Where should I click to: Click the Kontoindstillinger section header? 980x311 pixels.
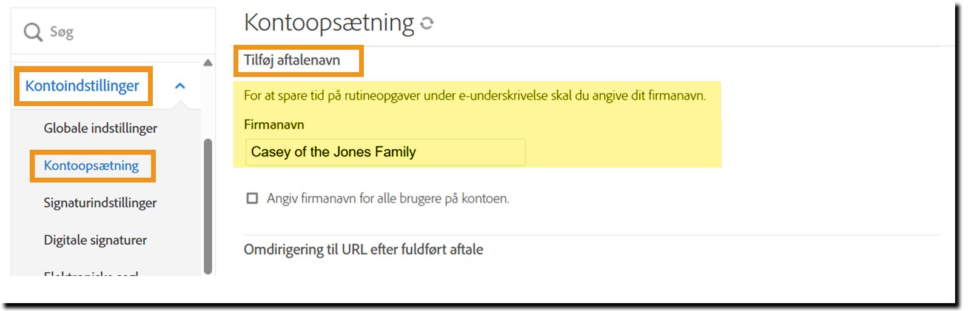(82, 86)
